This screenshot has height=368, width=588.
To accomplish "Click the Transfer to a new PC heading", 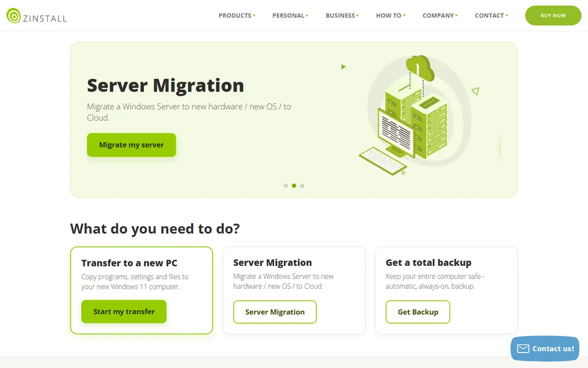I will pos(129,263).
